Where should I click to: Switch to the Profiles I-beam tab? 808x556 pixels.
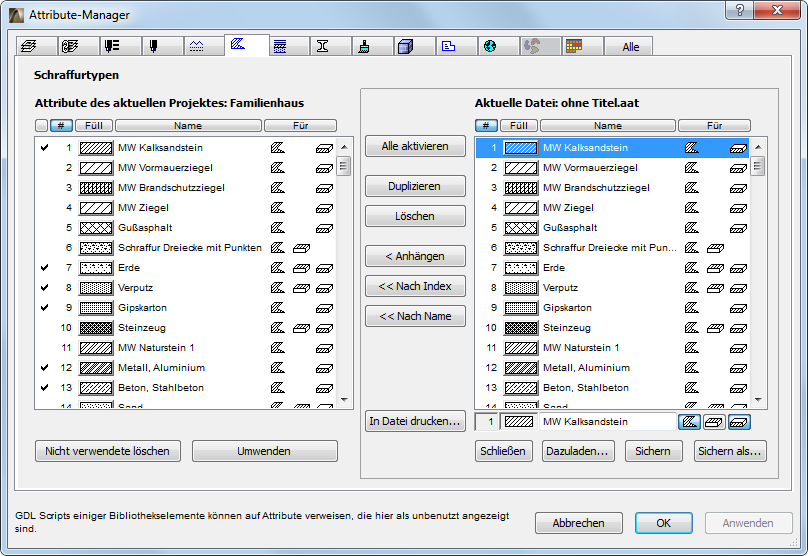323,46
